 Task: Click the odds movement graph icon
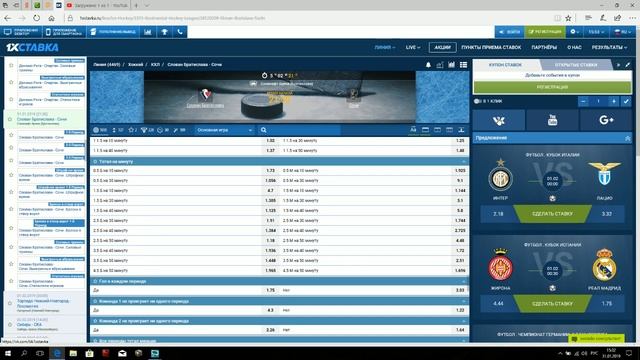click(x=440, y=65)
